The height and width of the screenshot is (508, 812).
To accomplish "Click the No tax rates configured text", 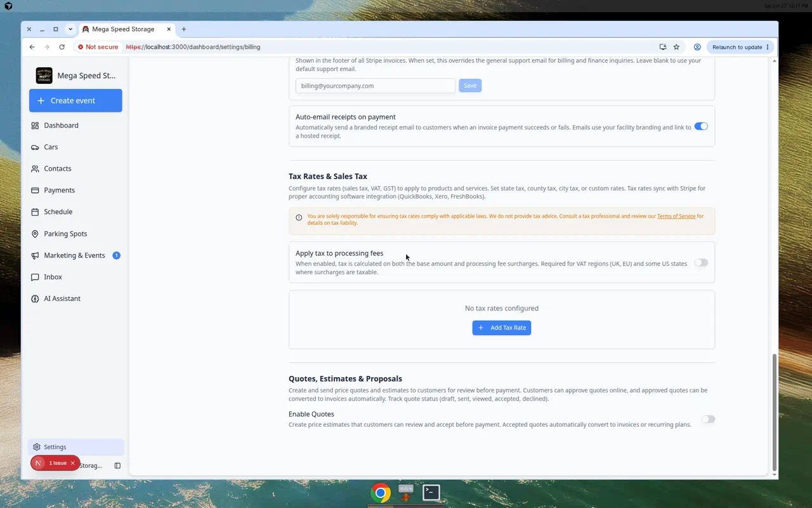I will pos(502,308).
